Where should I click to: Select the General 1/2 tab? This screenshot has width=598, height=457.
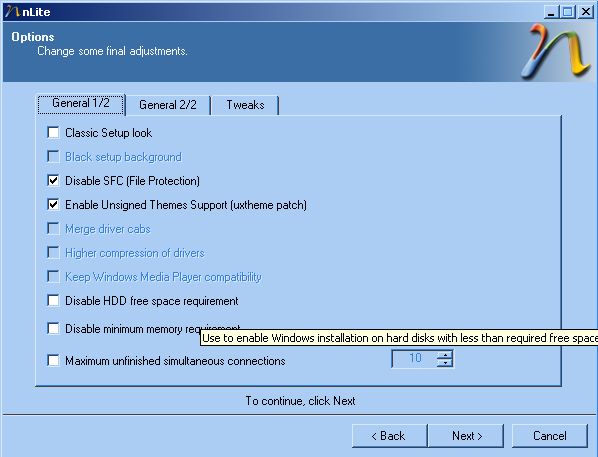pos(81,104)
